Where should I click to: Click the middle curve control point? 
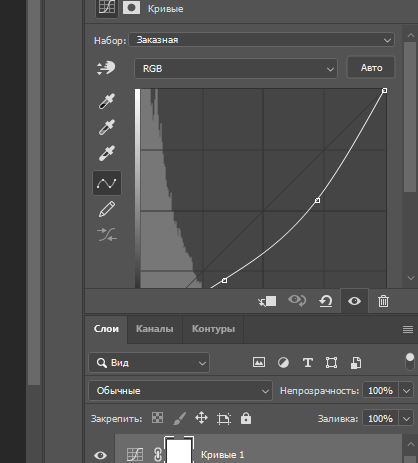coord(318,200)
